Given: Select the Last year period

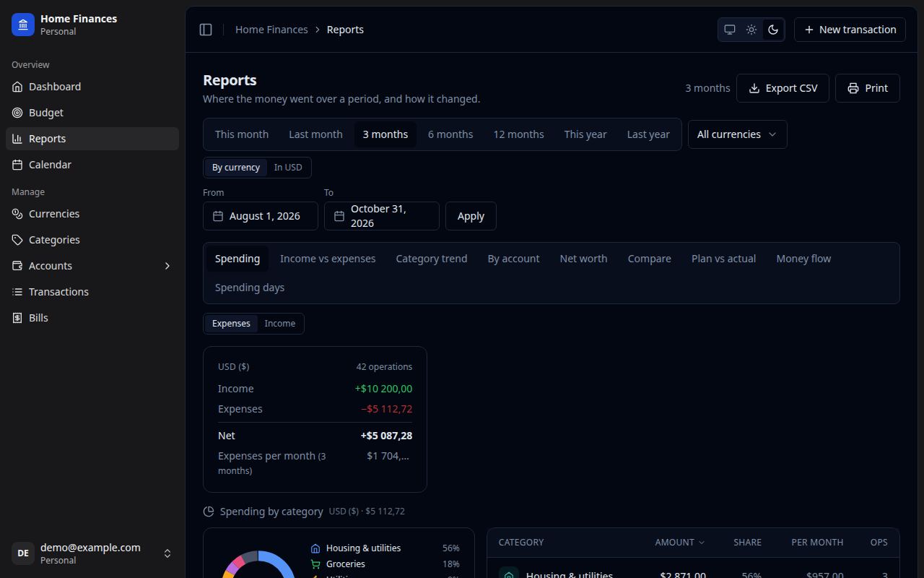Looking at the screenshot, I should (x=648, y=134).
